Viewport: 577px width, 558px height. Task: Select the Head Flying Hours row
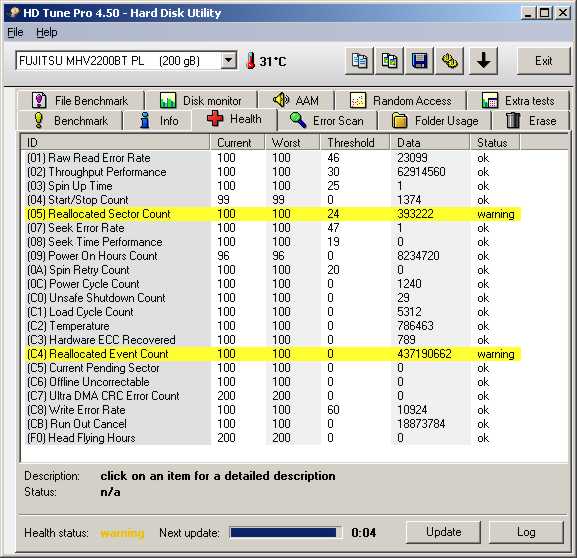(x=273, y=438)
